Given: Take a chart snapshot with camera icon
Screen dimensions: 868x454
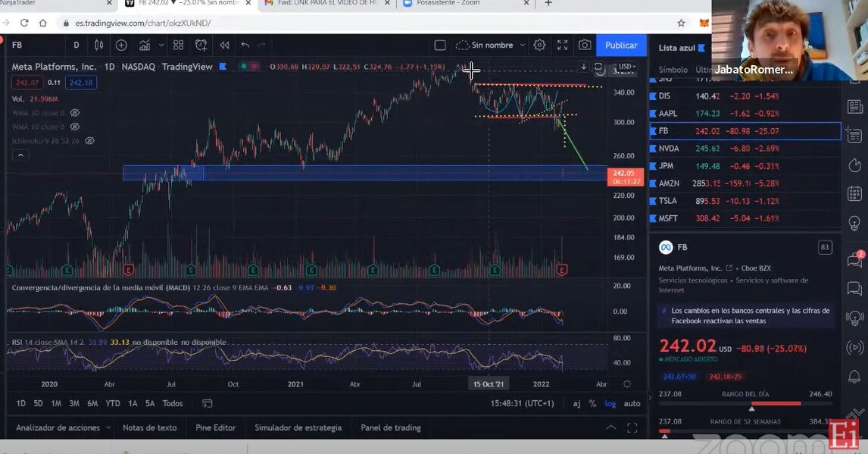Looking at the screenshot, I should 585,45.
